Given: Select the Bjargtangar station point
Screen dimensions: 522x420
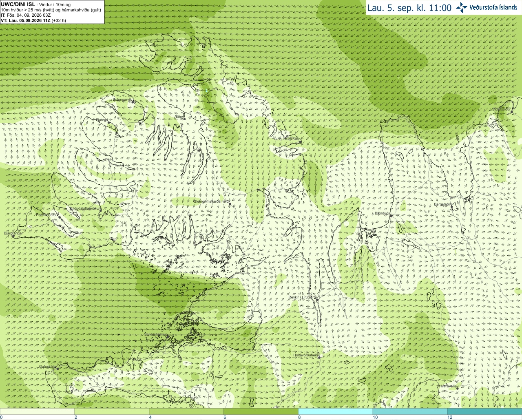Looking at the screenshot, I should (13, 236).
